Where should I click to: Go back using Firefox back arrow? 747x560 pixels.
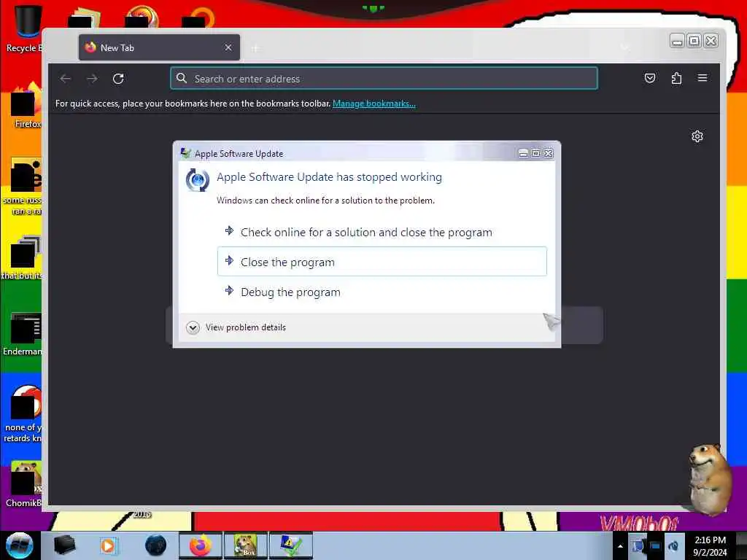(x=66, y=79)
